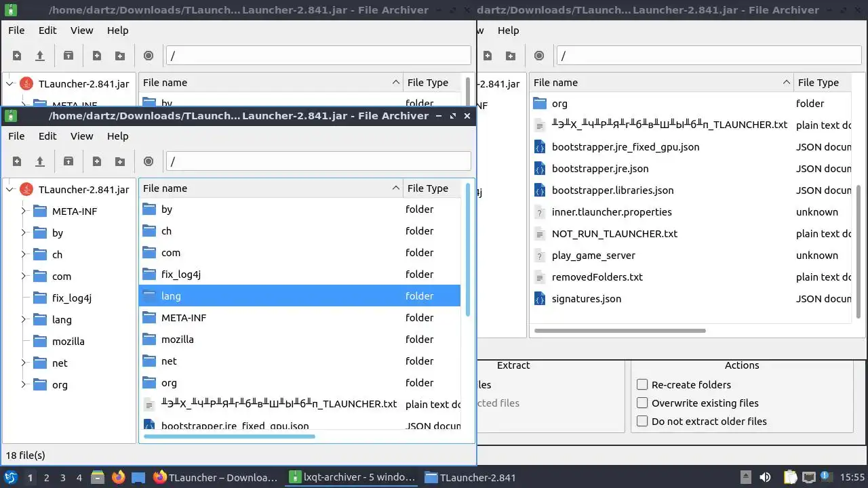The width and height of the screenshot is (868, 488).
Task: Click the up-arrow open icon in top-left background window
Action: (40, 56)
